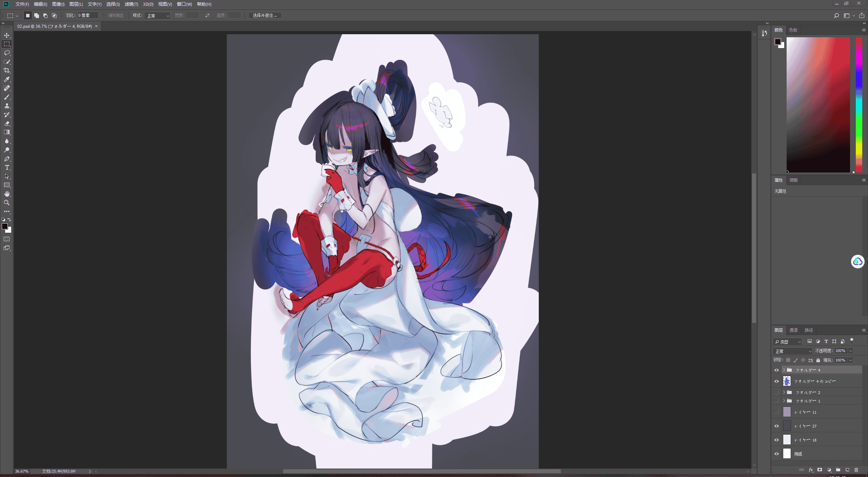
Task: Click the Add layer style fx icon
Action: pos(811,470)
